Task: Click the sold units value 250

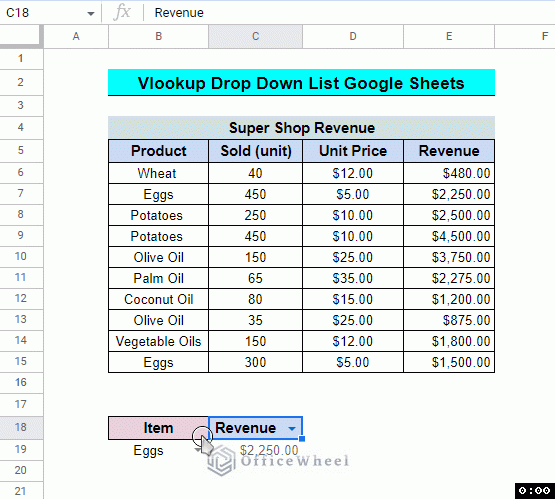Action: click(255, 215)
